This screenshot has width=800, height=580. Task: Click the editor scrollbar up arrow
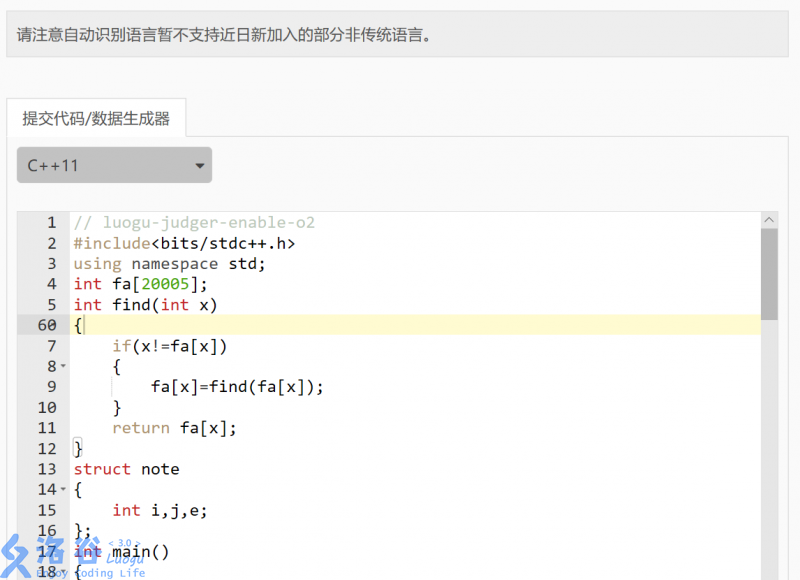(769, 220)
